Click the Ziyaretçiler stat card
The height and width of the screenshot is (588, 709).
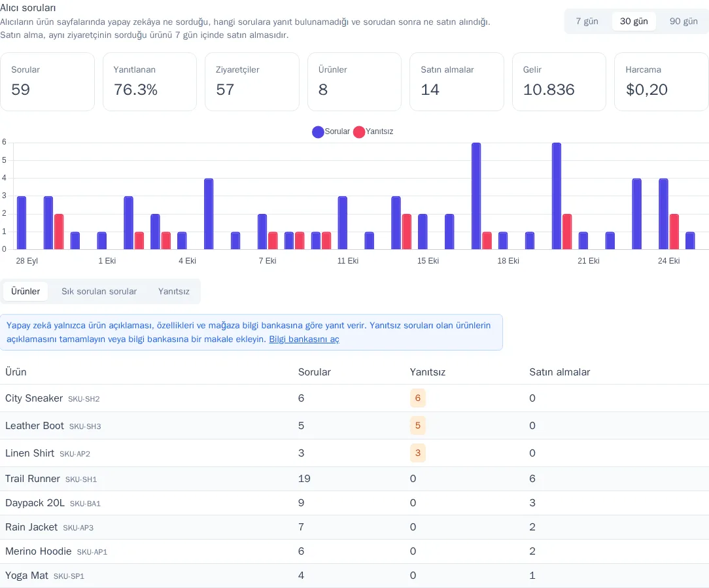coord(252,82)
